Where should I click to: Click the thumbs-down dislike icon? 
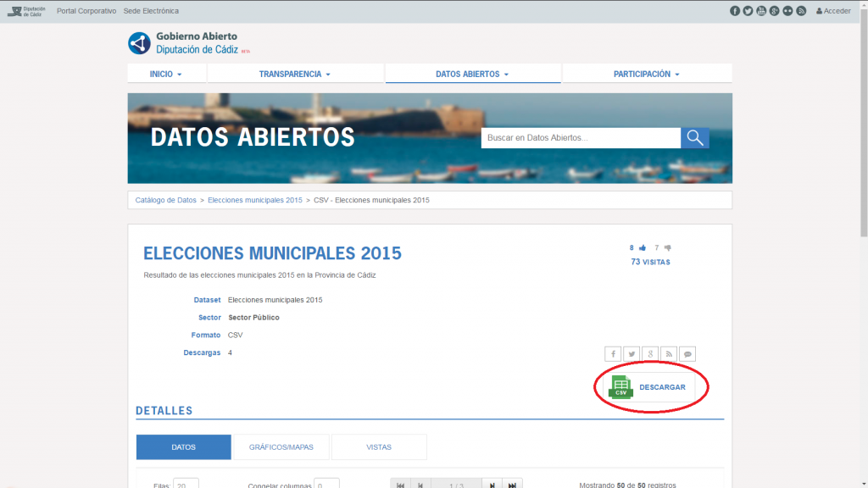(x=668, y=248)
